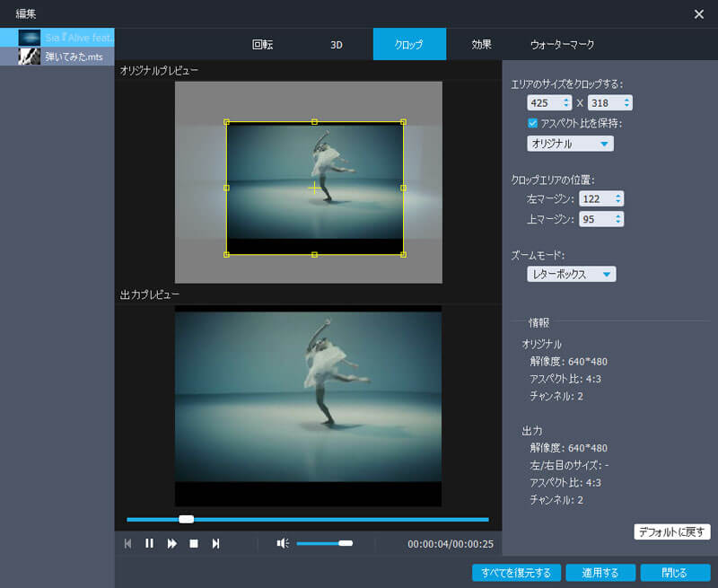
Task: Mute the audio with speaker icon
Action: (283, 543)
